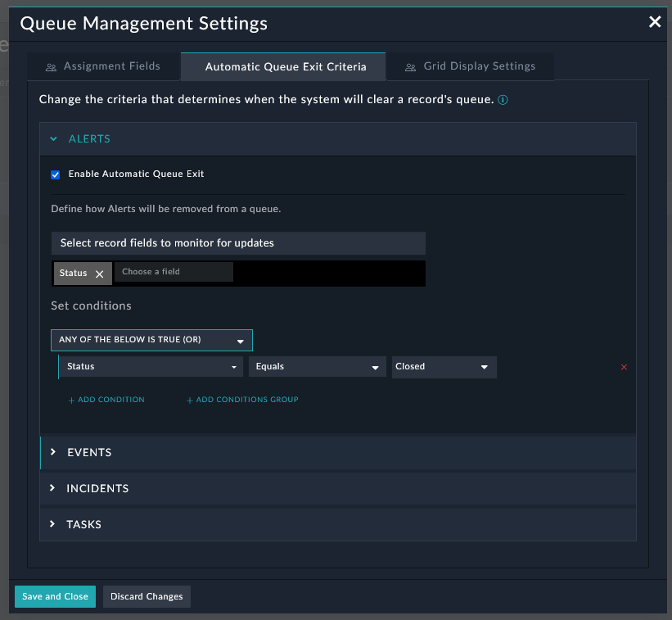Click the Discard Changes button
Viewport: 672px width, 620px height.
tap(147, 596)
